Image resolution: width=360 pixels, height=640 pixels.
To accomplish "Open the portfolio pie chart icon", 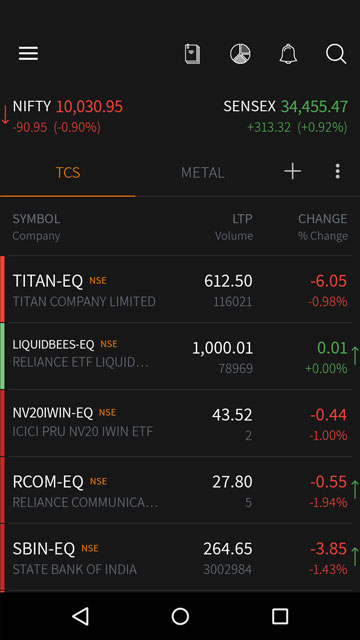I will pyautogui.click(x=240, y=54).
